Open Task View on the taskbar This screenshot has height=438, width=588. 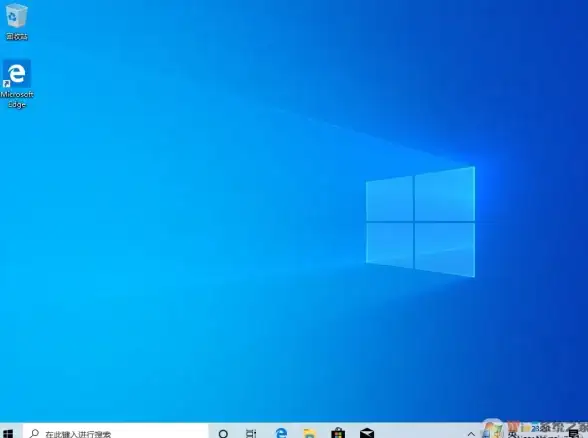click(251, 434)
